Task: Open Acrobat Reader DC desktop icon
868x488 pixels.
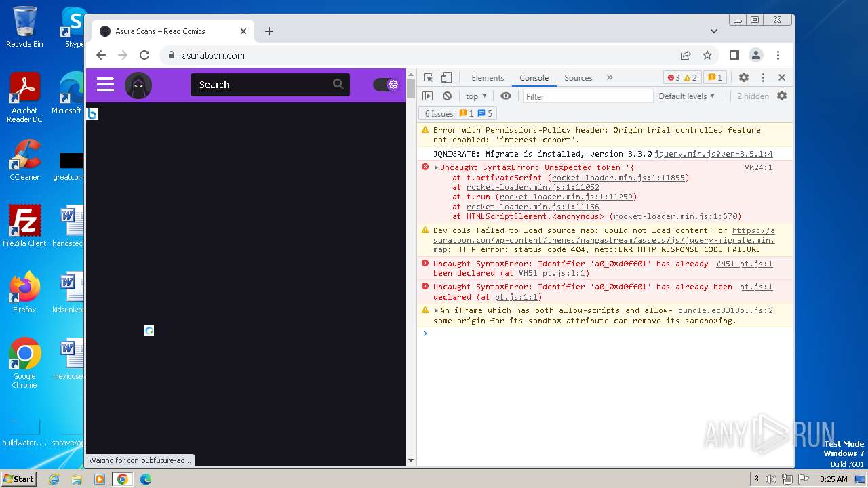Action: (x=24, y=98)
